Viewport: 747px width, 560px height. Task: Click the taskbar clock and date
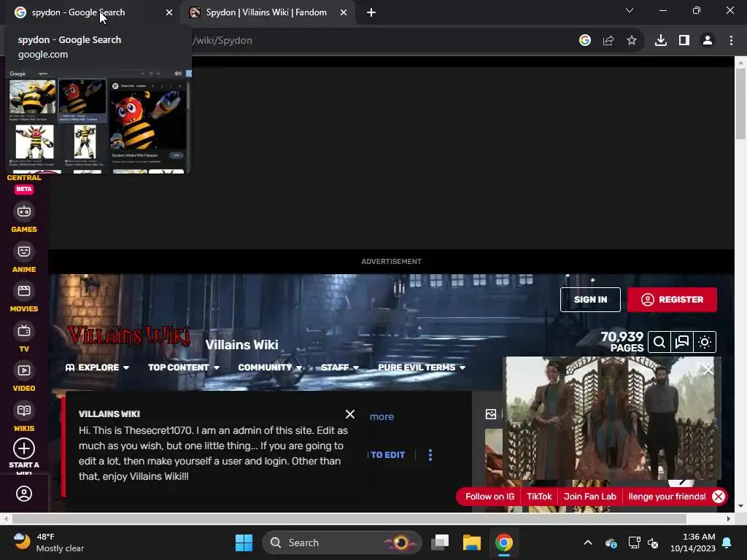click(693, 542)
